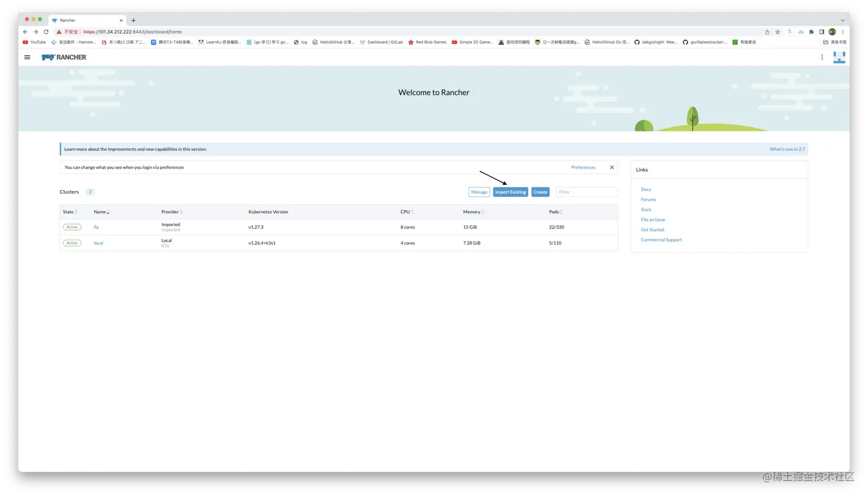Open the Simple 2D Game bookmark
Image resolution: width=868 pixels, height=496 pixels.
pyautogui.click(x=472, y=42)
